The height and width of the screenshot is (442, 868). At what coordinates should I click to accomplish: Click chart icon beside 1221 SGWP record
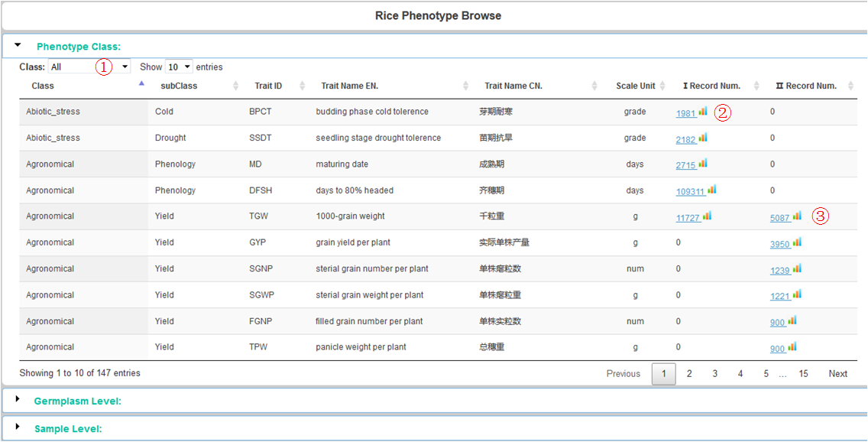pyautogui.click(x=797, y=294)
